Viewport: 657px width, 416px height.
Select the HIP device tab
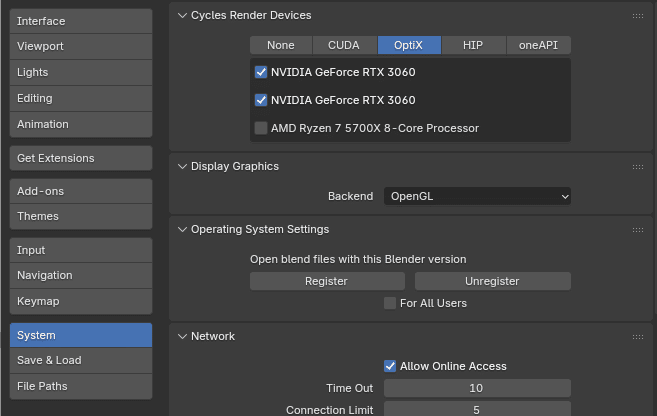pos(474,45)
